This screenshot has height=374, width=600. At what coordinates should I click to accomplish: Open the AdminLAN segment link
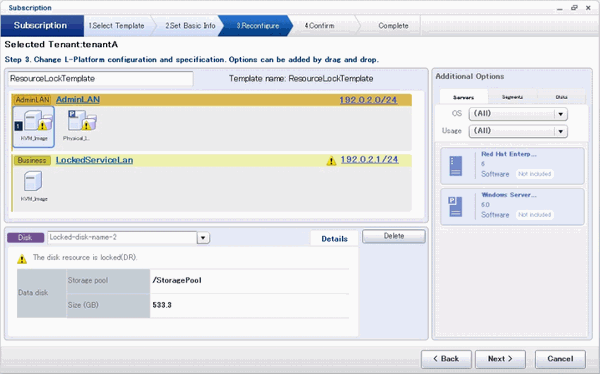pyautogui.click(x=78, y=100)
